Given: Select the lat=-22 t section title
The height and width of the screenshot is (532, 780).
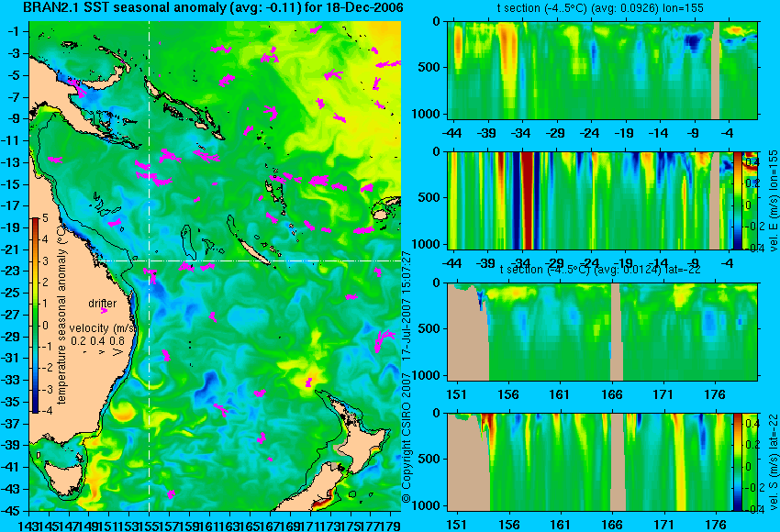Looking at the screenshot, I should (x=600, y=270).
